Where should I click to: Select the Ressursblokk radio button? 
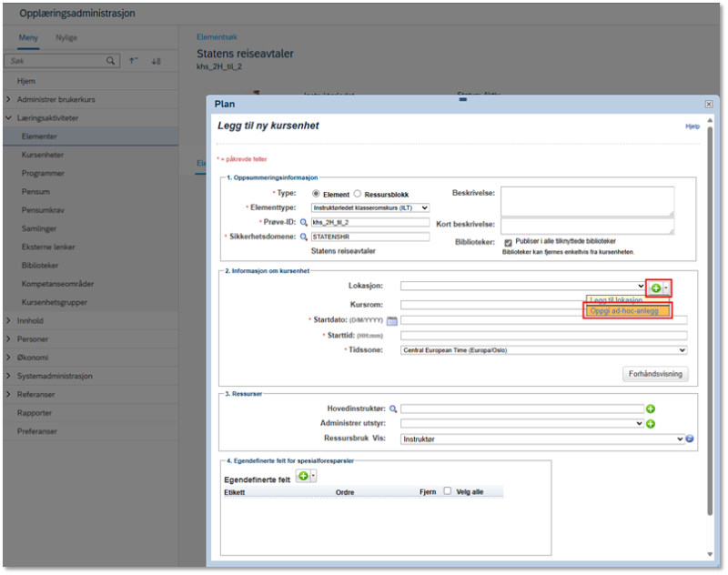click(x=358, y=194)
